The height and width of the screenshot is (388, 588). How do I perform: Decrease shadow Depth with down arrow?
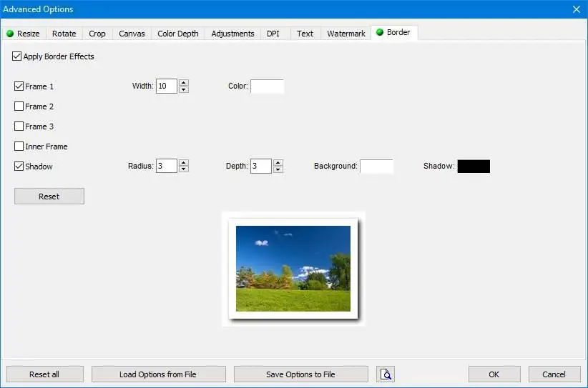pyautogui.click(x=278, y=169)
